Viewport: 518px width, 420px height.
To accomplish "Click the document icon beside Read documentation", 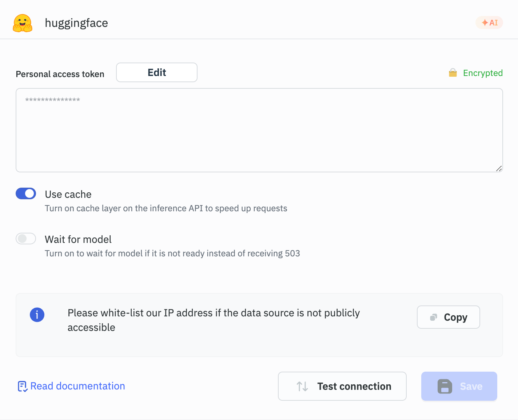I will tap(23, 386).
